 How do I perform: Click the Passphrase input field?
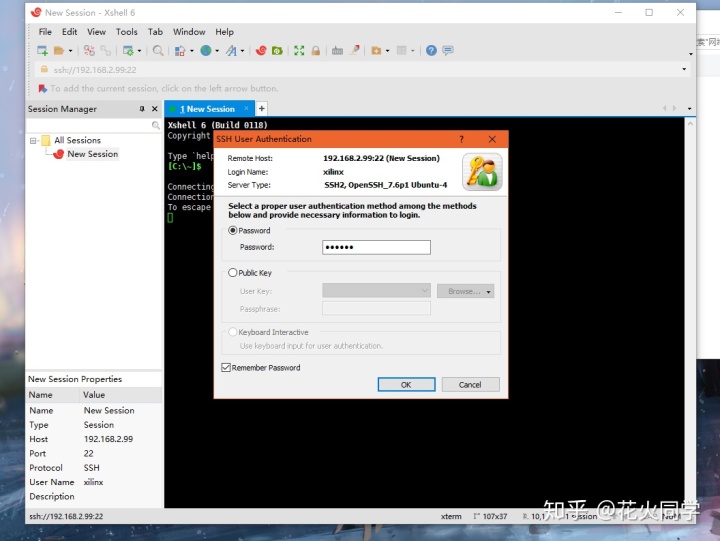(x=377, y=309)
